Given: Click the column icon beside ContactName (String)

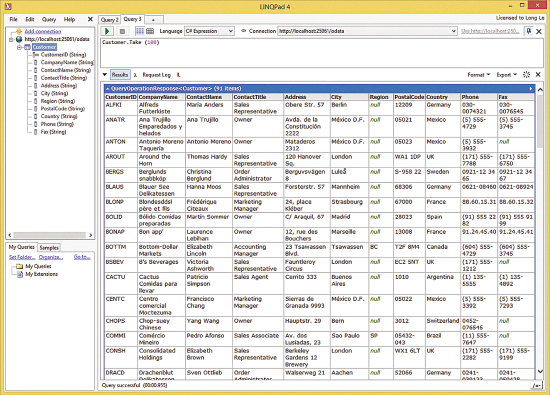Looking at the screenshot, I should [x=35, y=70].
